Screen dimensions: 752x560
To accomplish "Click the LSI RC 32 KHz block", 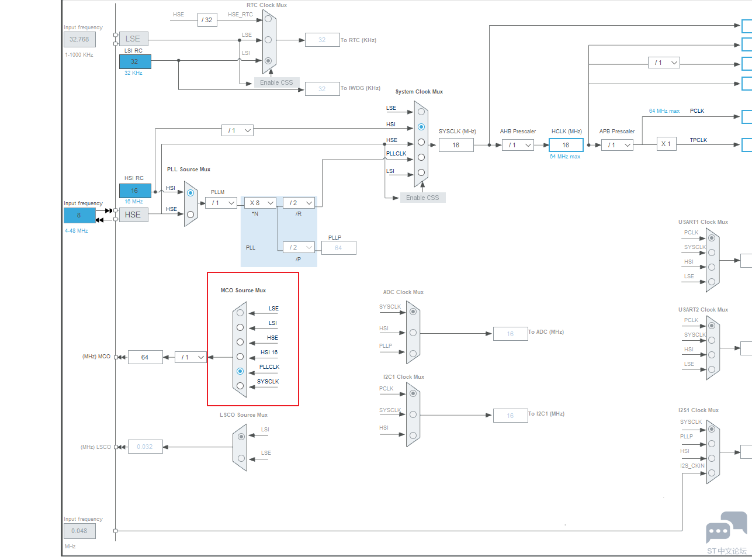I will pyautogui.click(x=135, y=61).
